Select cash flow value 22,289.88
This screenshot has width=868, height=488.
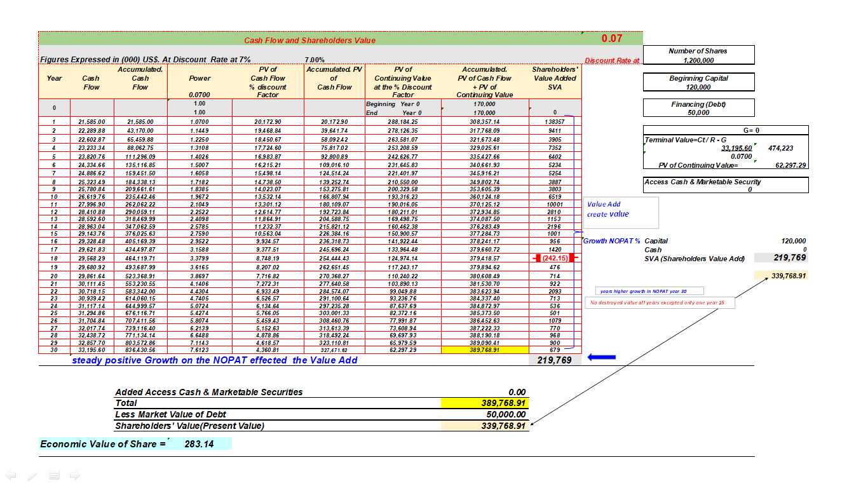tap(92, 130)
